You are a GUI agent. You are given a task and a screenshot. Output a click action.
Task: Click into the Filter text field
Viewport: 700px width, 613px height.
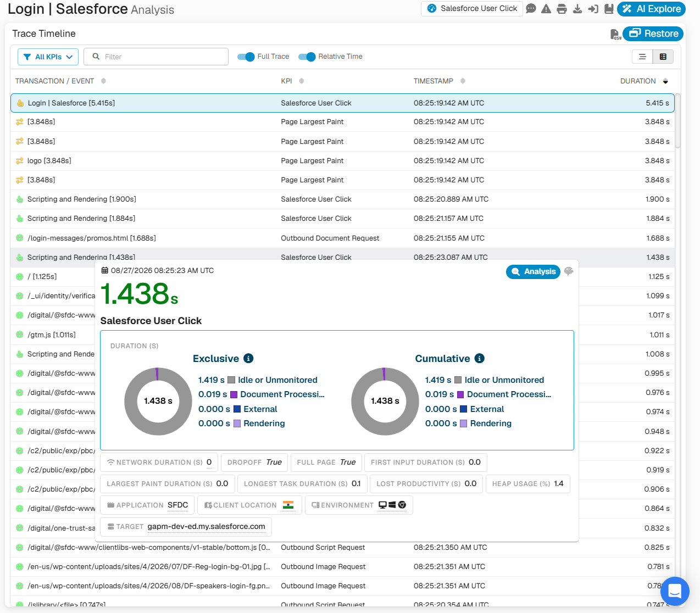[x=156, y=57]
